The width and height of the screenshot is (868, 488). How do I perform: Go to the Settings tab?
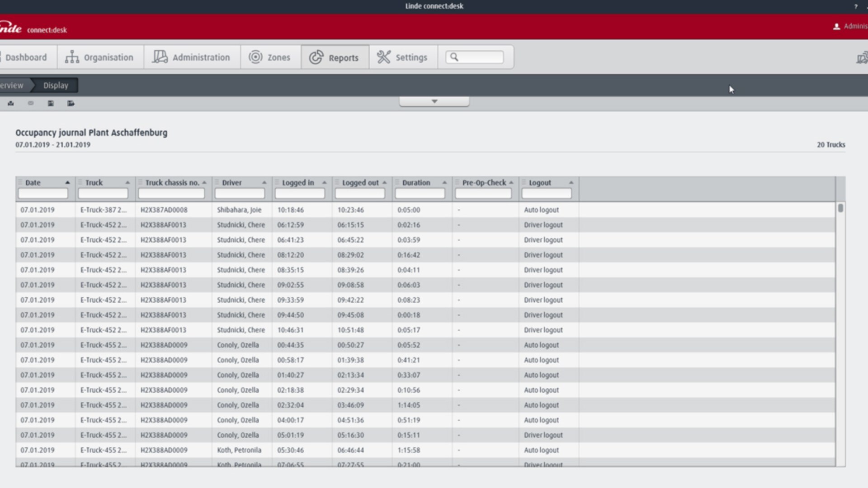[403, 57]
